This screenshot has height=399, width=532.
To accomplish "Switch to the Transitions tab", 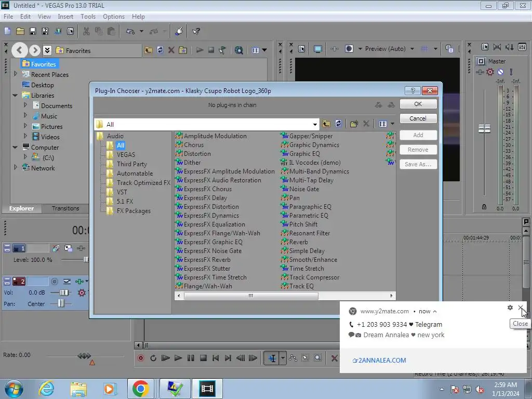I will [65, 208].
